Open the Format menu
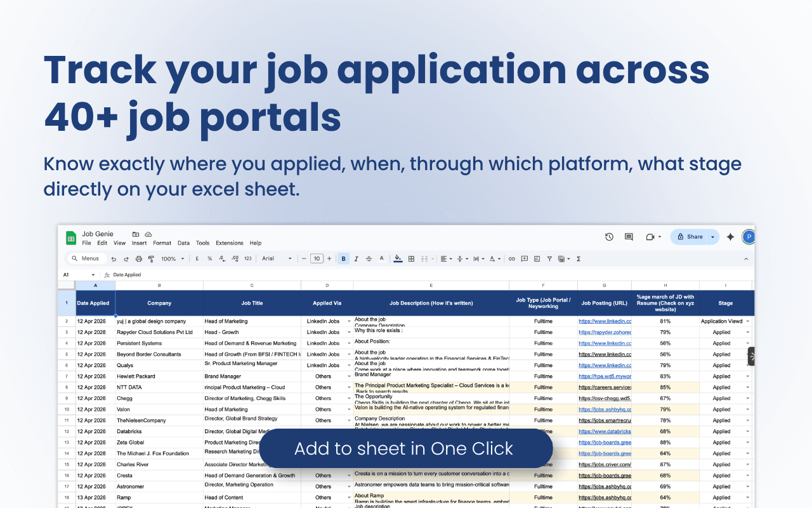 point(162,243)
